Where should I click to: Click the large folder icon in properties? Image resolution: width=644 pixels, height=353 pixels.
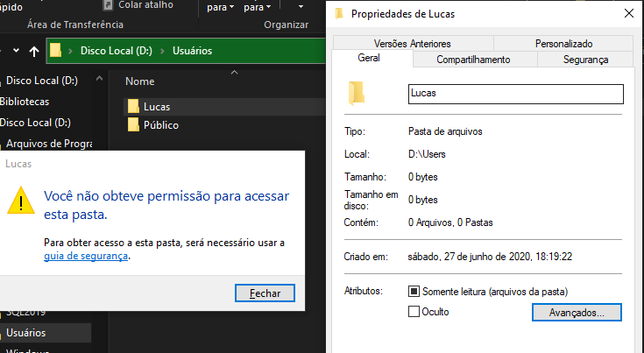(356, 93)
